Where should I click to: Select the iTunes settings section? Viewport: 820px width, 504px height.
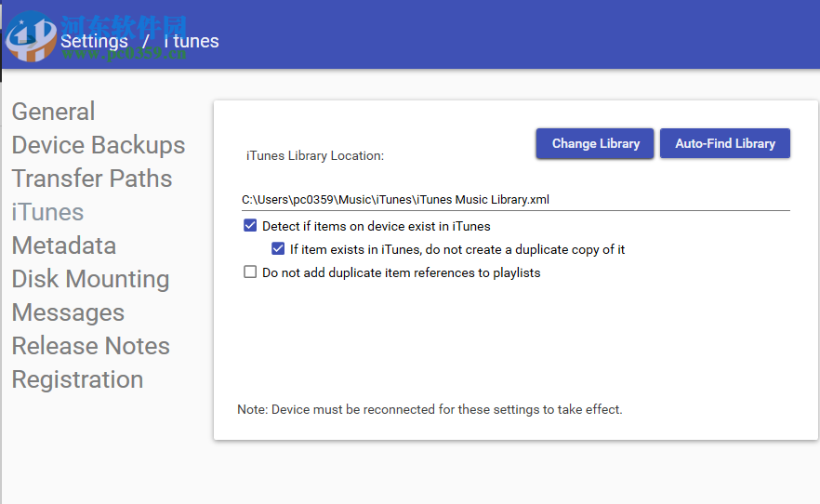47,212
